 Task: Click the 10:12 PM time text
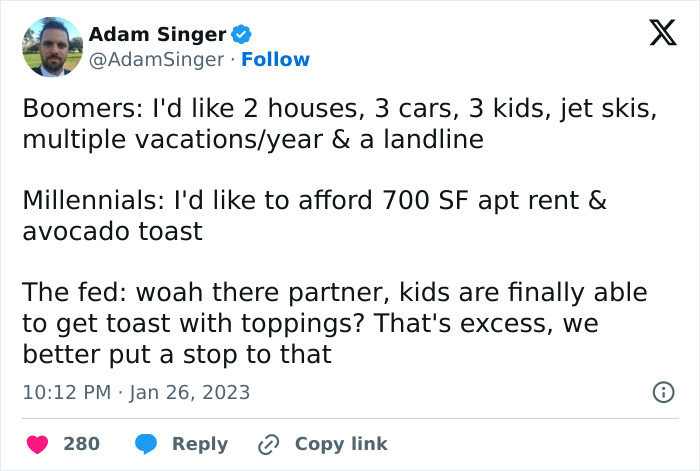point(66,392)
